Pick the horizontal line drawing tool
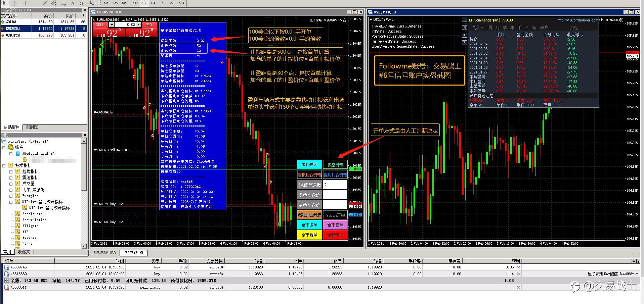This screenshot has width=644, height=304. pos(35,3)
